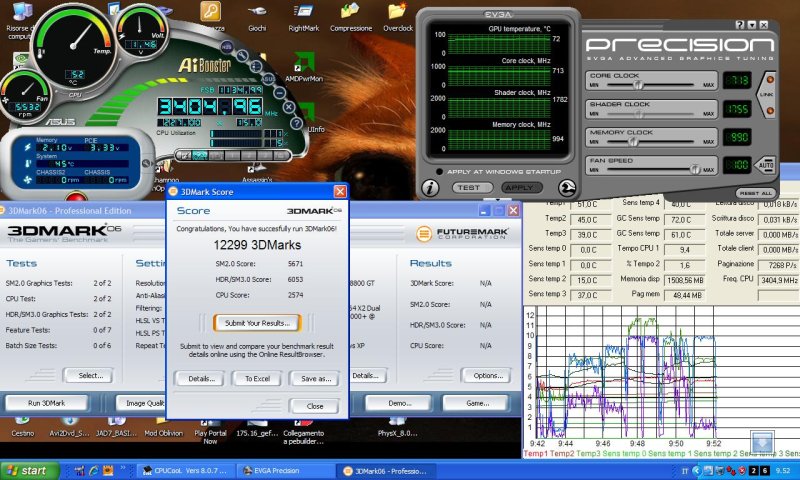Open the EVGA Precision dropdown arrow in title
This screenshot has width=800, height=480.
pyautogui.click(x=752, y=24)
